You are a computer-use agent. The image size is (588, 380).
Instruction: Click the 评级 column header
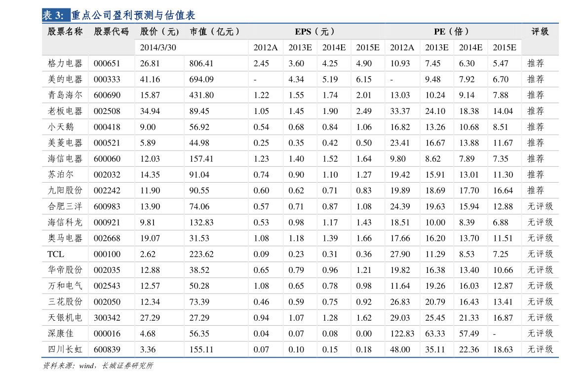pos(540,32)
